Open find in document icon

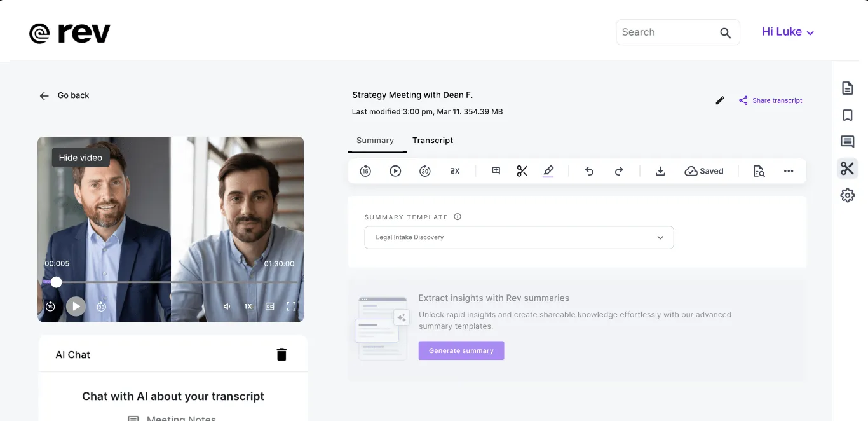759,170
